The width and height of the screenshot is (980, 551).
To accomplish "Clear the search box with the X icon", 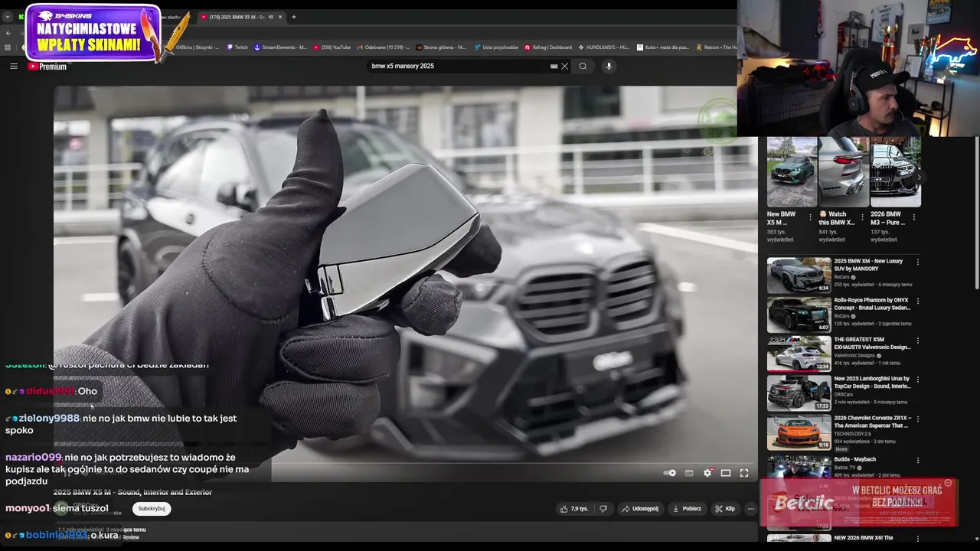I will pos(565,67).
